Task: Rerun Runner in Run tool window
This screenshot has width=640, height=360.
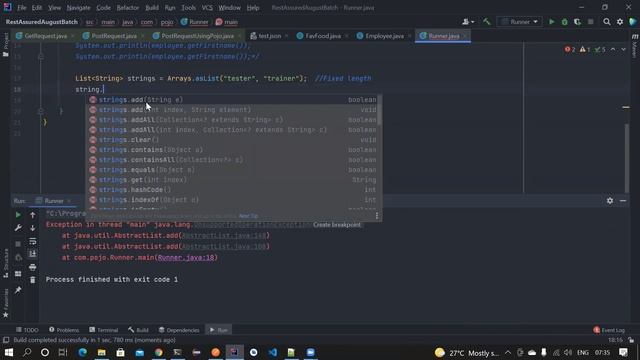Action: (18, 215)
